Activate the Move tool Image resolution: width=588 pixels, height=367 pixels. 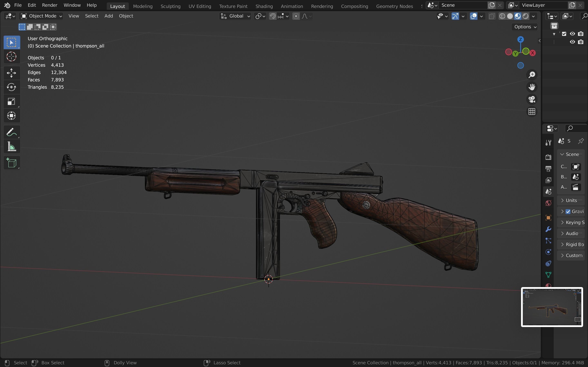pyautogui.click(x=11, y=73)
